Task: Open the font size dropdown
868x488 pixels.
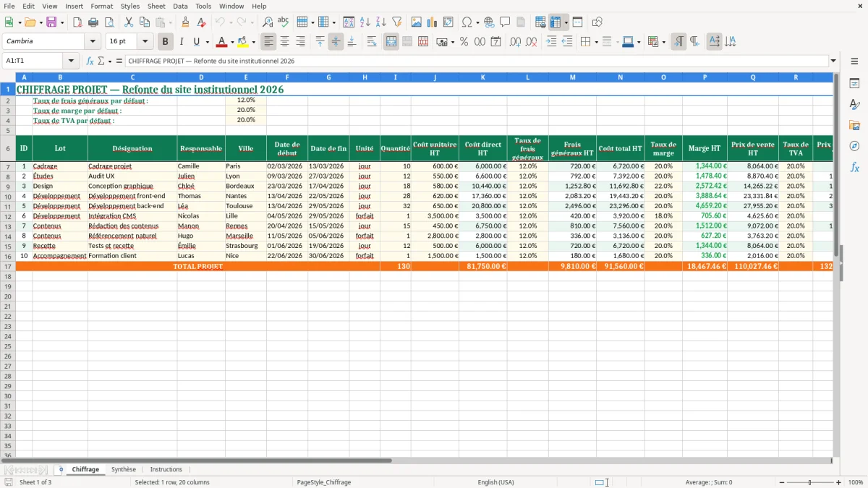Action: pyautogui.click(x=145, y=42)
